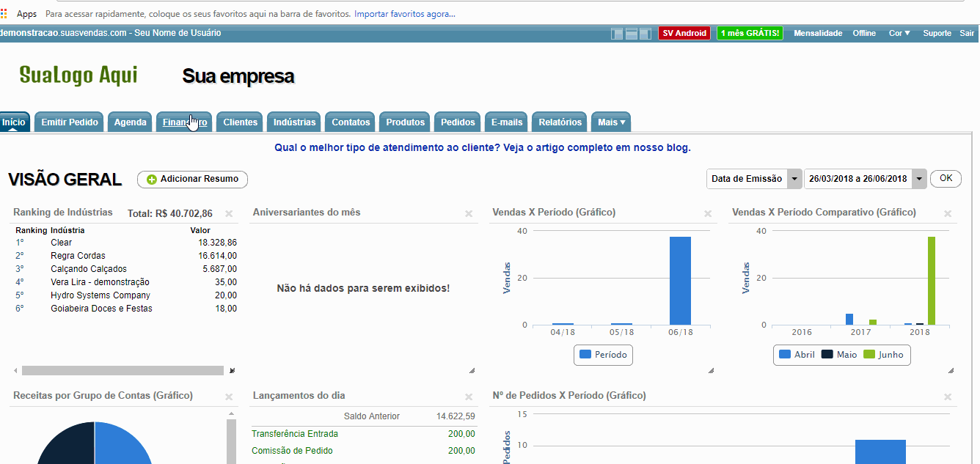980x464 pixels.
Task: Toggle Junho series in comparative chart legend
Action: pos(883,354)
